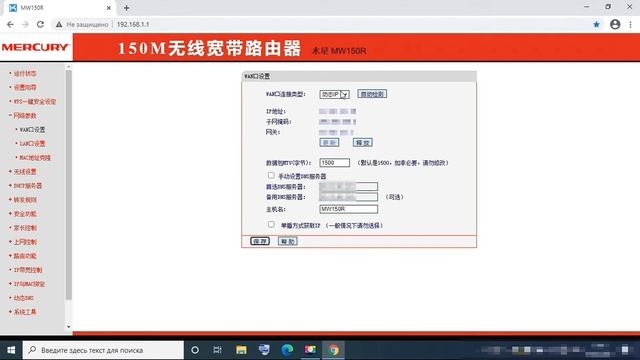The image size is (640, 360).
Task: Expand the 安全功能 sidebar section
Action: click(24, 214)
